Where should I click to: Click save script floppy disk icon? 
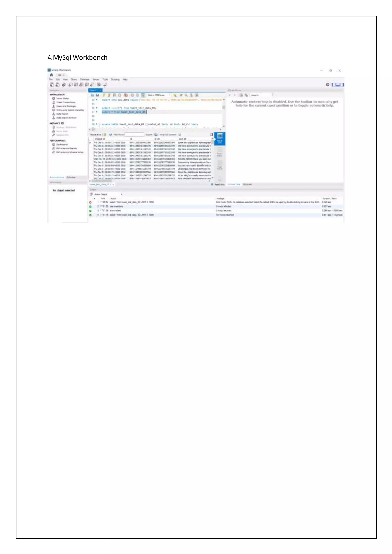point(97,95)
